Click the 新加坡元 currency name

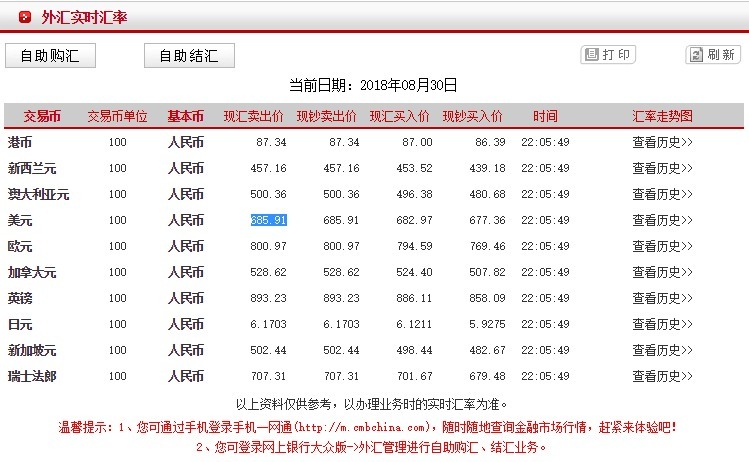(x=32, y=350)
